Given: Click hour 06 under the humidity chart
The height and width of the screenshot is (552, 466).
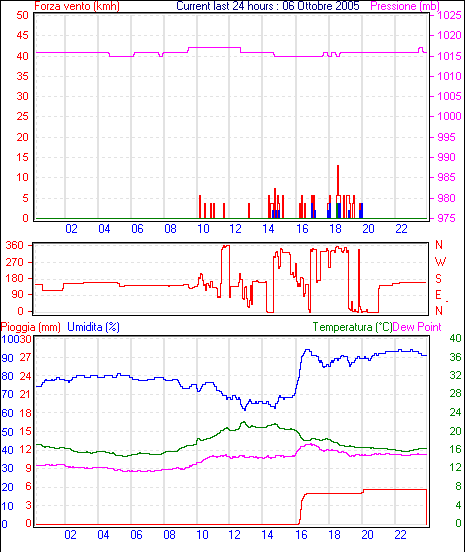Looking at the screenshot, I should [136, 535].
